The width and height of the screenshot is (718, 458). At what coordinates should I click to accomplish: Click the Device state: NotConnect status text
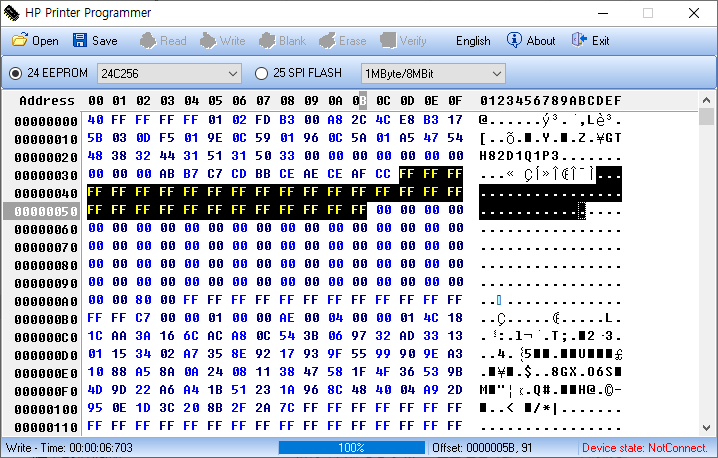[645, 447]
